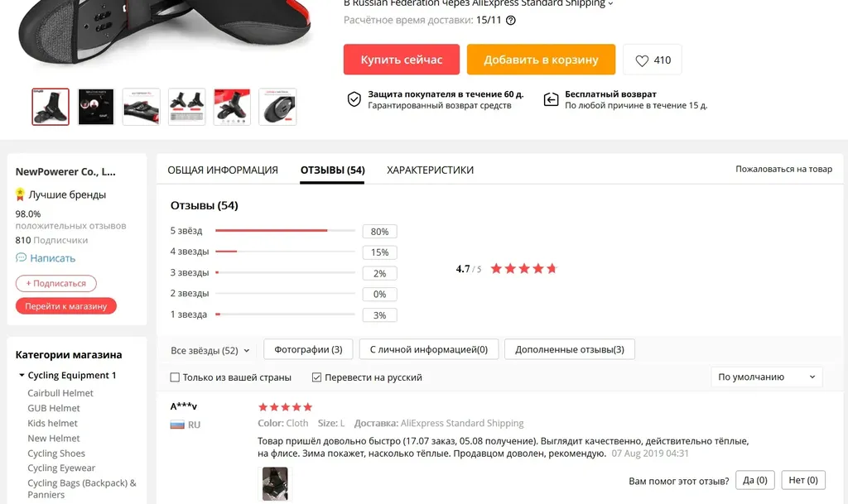
Task: Open the ХАРАКТЕРИСТИКИ tab
Action: click(x=430, y=170)
